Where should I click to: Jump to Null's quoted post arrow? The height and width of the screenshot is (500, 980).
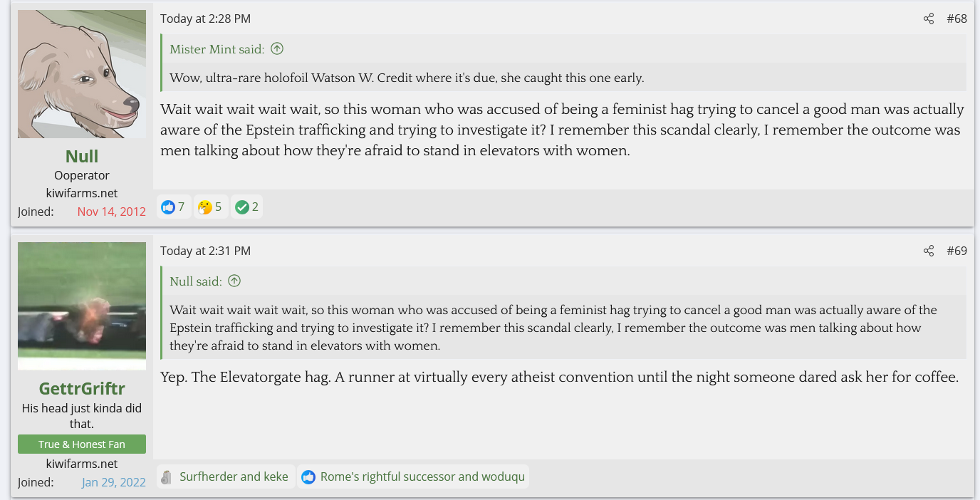point(234,281)
